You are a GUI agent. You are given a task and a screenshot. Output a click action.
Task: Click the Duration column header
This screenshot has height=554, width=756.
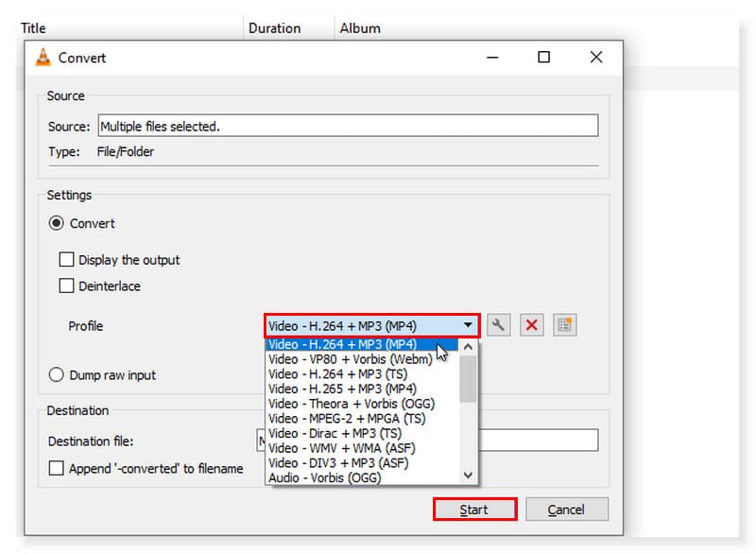(273, 27)
